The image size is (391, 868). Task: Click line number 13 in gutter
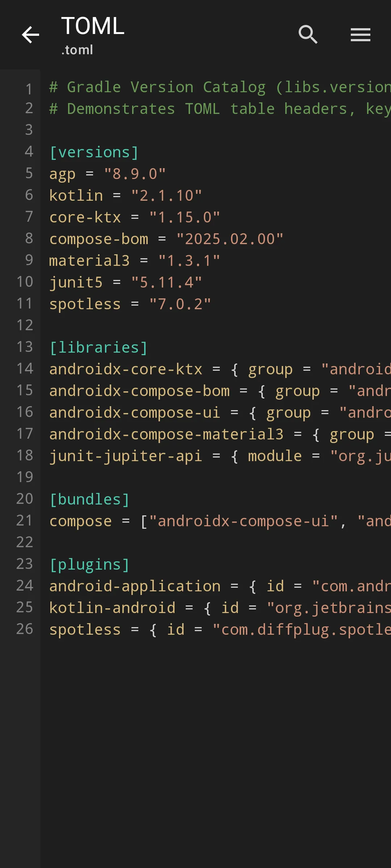click(25, 347)
